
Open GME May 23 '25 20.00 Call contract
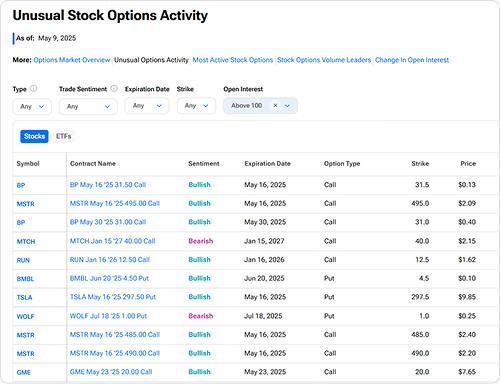(111, 372)
